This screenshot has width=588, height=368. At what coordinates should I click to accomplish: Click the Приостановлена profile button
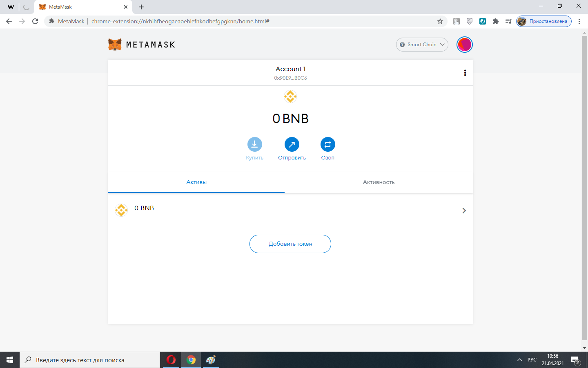(x=544, y=21)
